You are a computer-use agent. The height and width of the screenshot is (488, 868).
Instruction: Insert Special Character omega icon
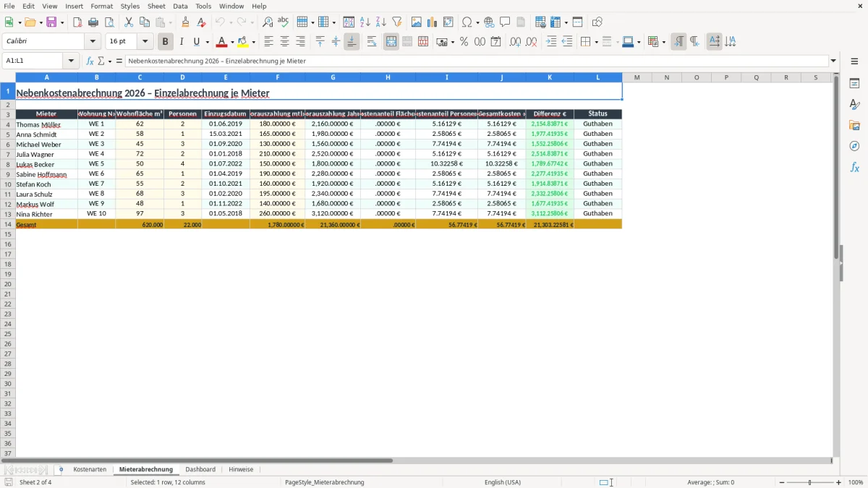pyautogui.click(x=467, y=22)
